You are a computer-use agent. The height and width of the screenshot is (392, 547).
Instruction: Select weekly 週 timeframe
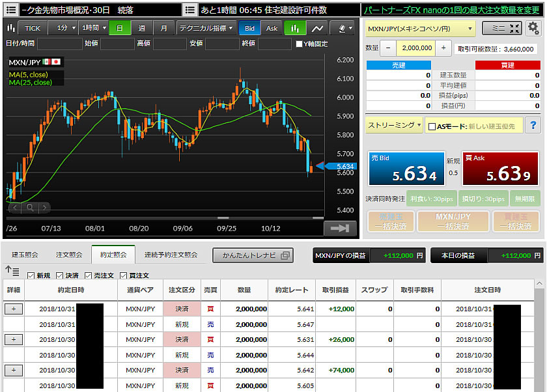(142, 28)
